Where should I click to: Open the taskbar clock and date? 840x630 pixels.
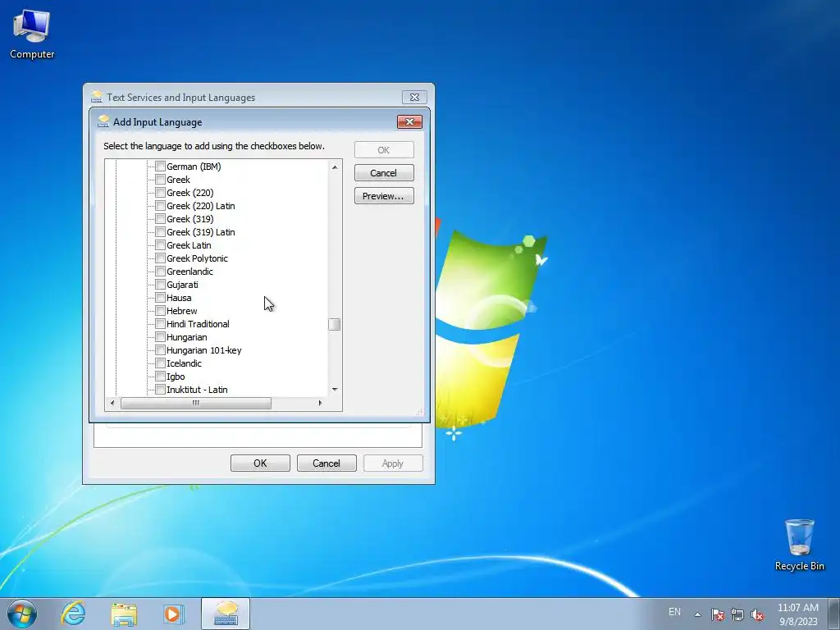pyautogui.click(x=798, y=614)
